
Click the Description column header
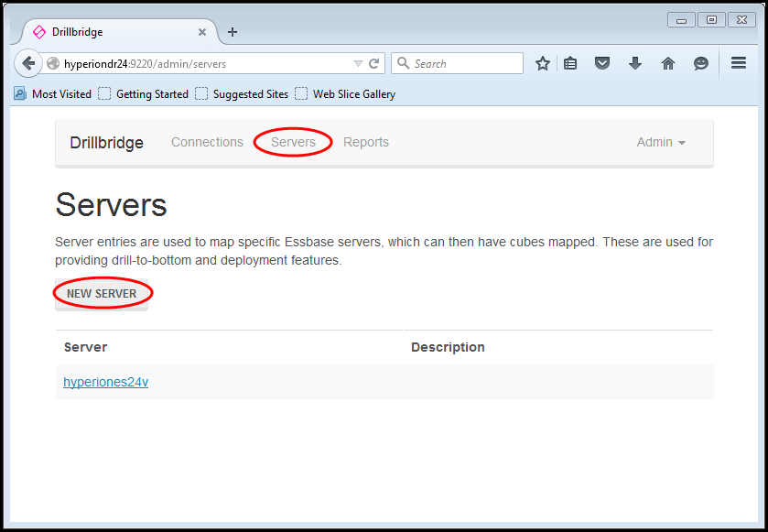coord(448,347)
